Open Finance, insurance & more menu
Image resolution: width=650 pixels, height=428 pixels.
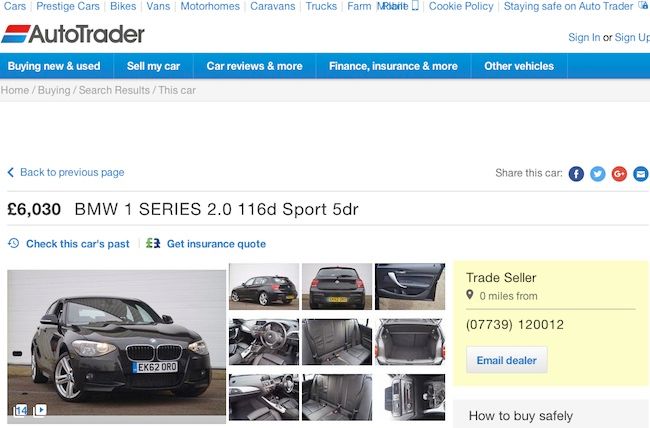tap(393, 66)
